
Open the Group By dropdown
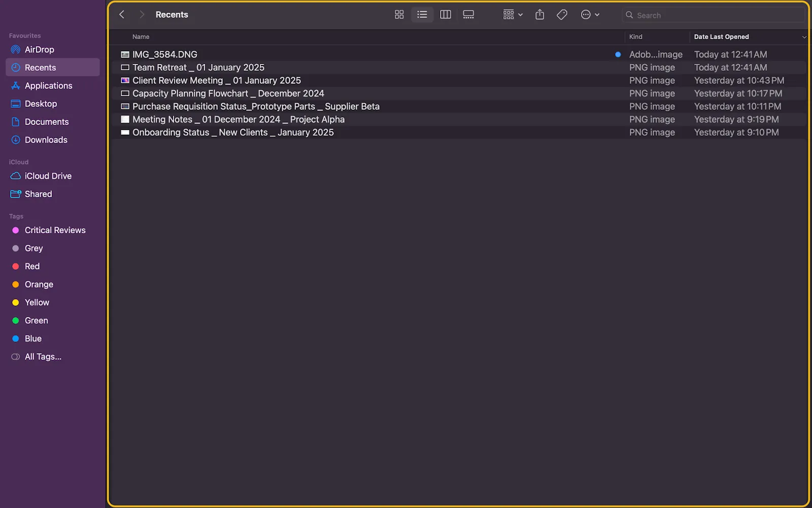click(513, 15)
